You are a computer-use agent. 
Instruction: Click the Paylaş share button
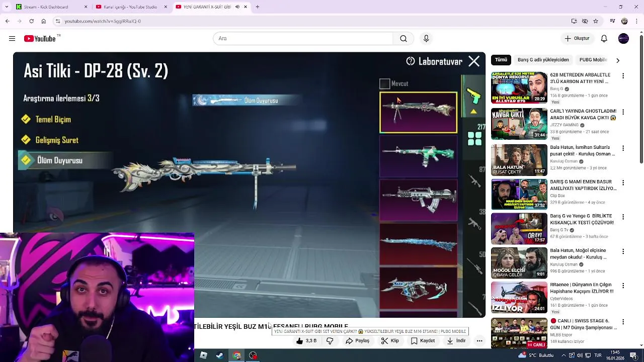click(357, 341)
